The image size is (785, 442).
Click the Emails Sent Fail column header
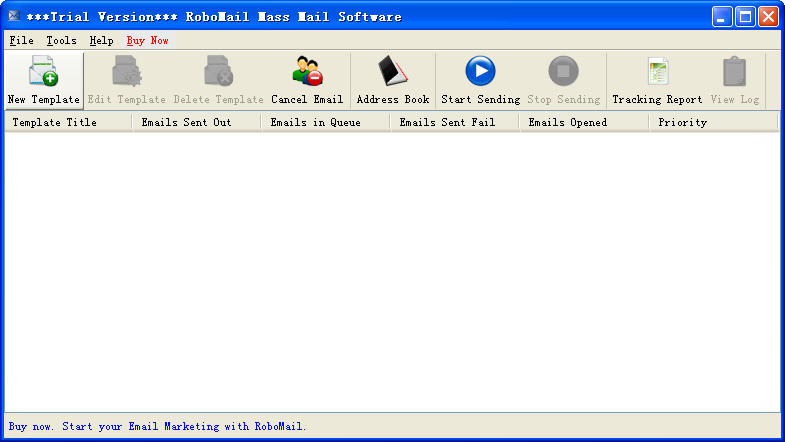pyautogui.click(x=455, y=122)
